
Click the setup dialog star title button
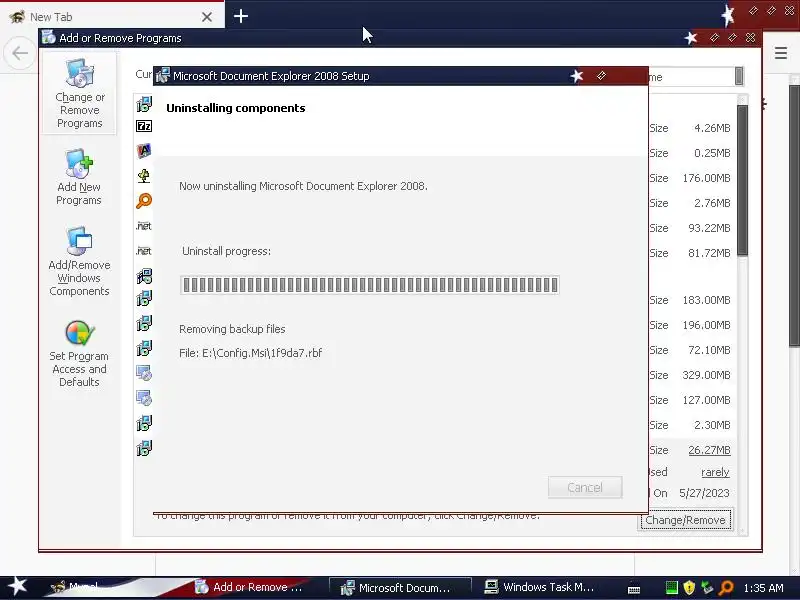[577, 76]
